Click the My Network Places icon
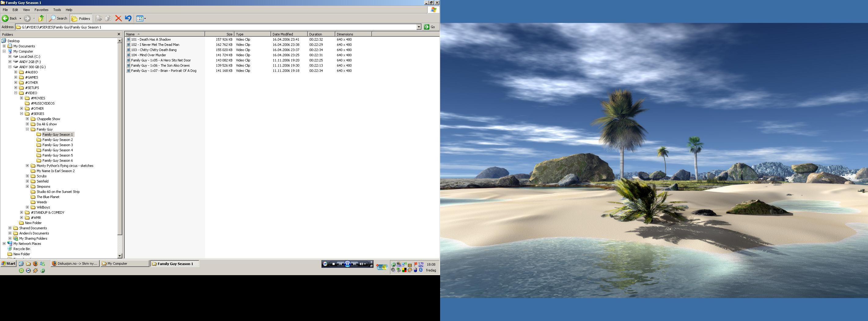Viewport: 868px width, 321px height. [10, 243]
